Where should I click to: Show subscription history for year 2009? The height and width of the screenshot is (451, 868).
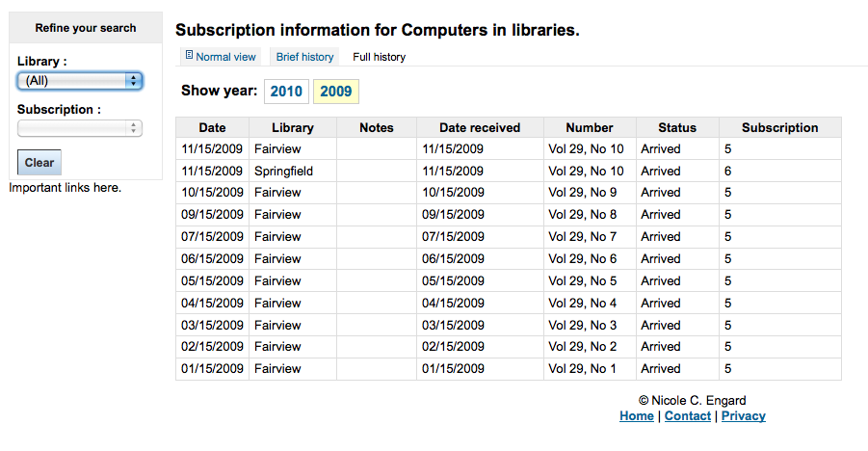pyautogui.click(x=336, y=92)
